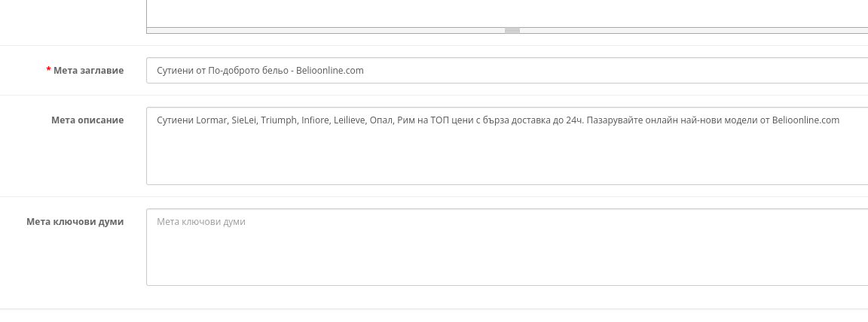Image resolution: width=868 pixels, height=322 pixels.
Task: Place cursor in the editor area above resize bar
Action: tap(507, 14)
